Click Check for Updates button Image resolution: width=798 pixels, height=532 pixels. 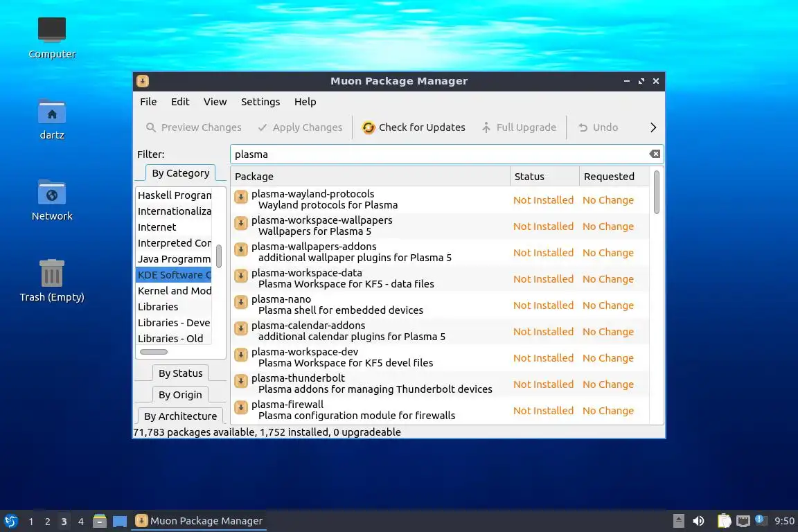(414, 127)
